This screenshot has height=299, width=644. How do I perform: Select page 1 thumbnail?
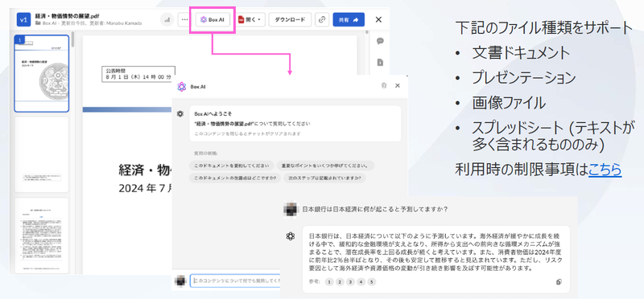[x=42, y=73]
